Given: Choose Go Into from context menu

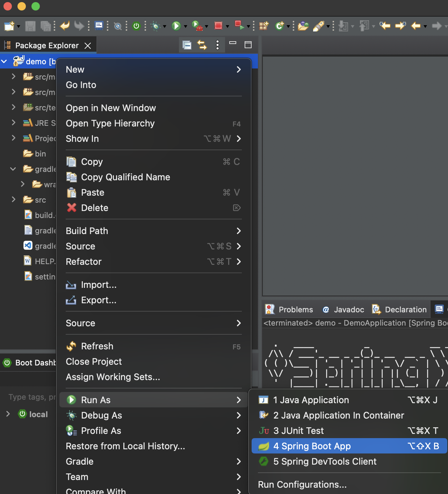Looking at the screenshot, I should [x=154, y=85].
